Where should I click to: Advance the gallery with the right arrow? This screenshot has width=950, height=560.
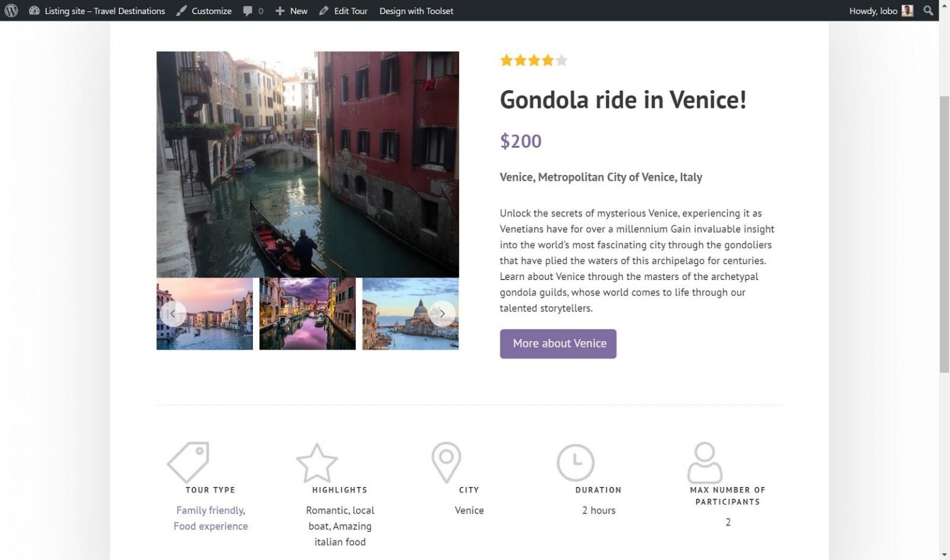tap(442, 313)
